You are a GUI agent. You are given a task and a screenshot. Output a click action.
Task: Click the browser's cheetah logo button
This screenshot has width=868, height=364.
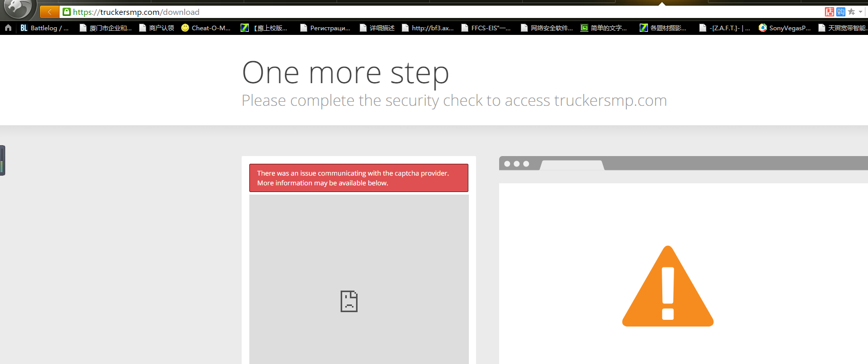point(19,8)
